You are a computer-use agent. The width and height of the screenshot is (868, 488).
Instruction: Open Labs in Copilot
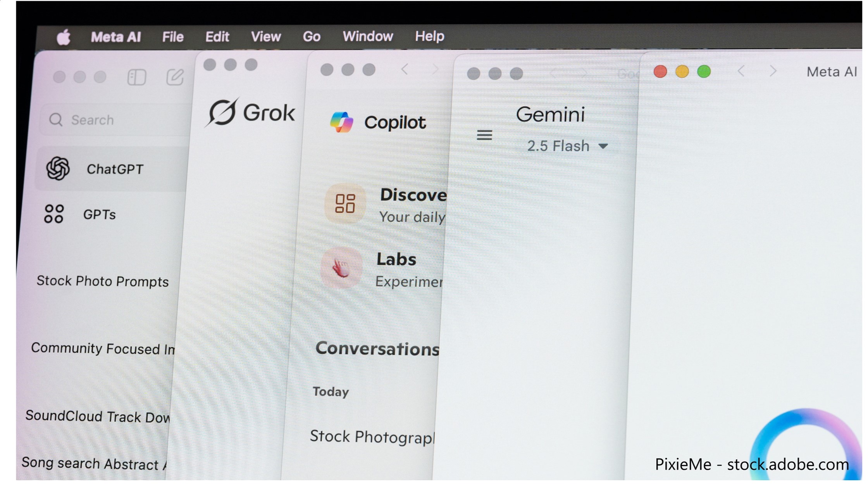[x=396, y=259]
